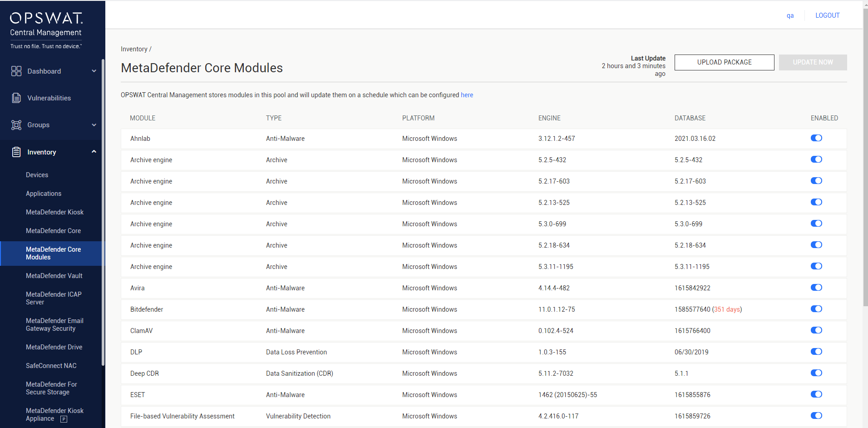
Task: Open Vulnerabilities in the sidebar
Action: click(x=49, y=98)
